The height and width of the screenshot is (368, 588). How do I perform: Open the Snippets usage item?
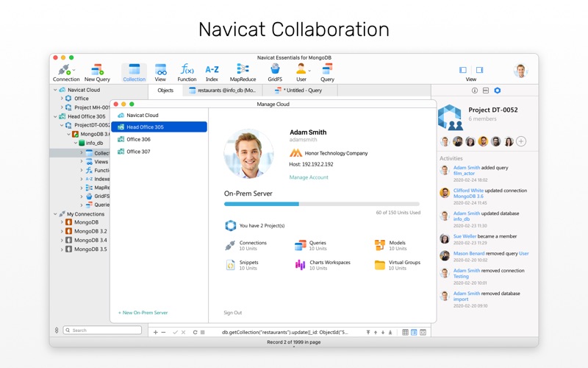(x=242, y=265)
